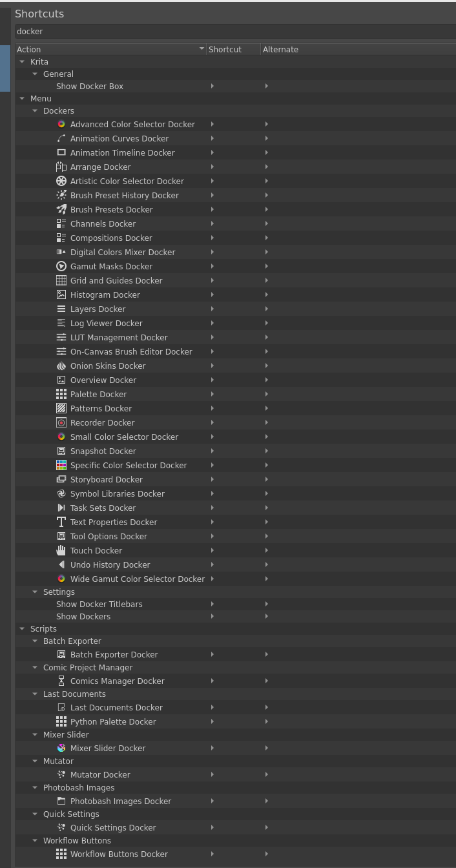Click the Histogram Docker icon
The height and width of the screenshot is (868, 456).
[x=61, y=294]
